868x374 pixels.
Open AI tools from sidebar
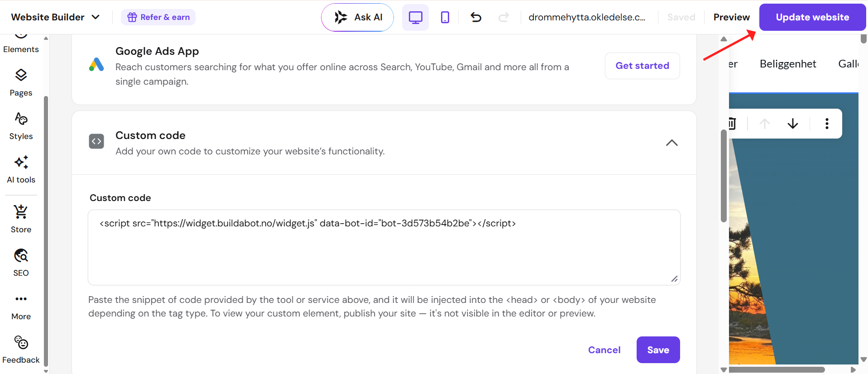pyautogui.click(x=21, y=170)
